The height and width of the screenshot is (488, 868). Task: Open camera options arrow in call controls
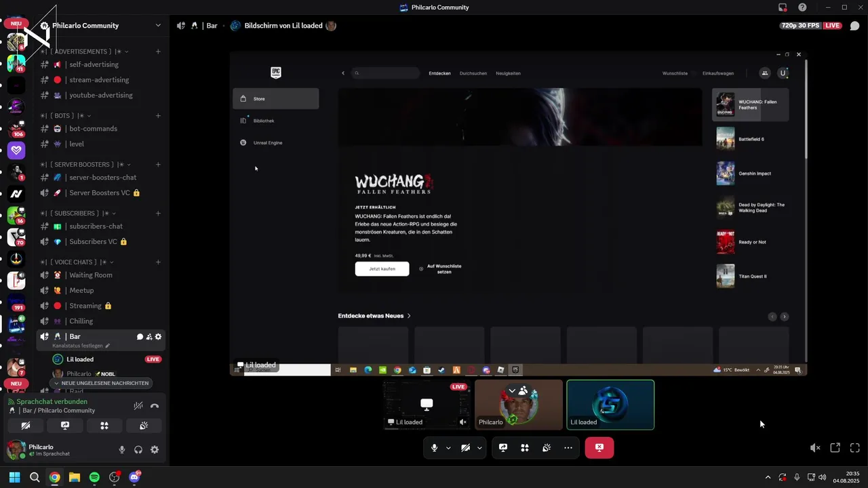point(479,448)
